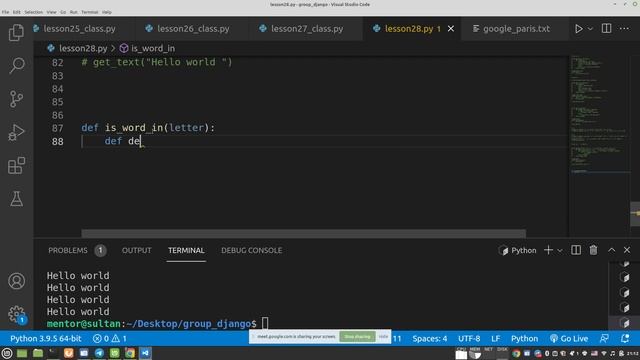This screenshot has width=640, height=360.
Task: Click the errors and warnings status indicator
Action: click(x=110, y=338)
